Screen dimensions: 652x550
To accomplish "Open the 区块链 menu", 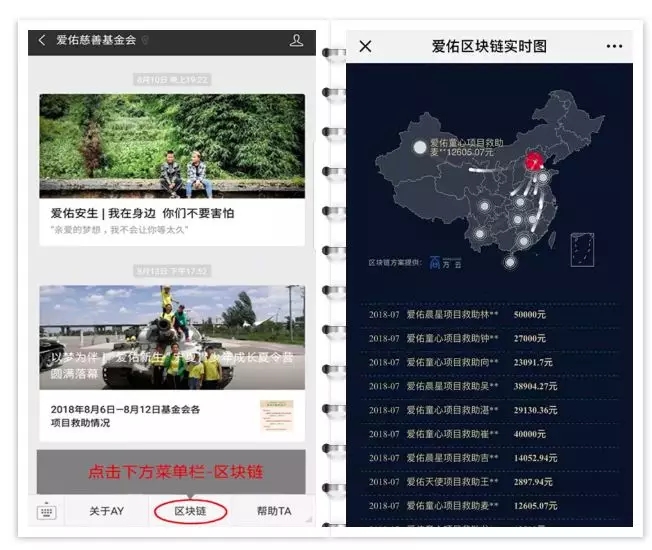I will coord(190,511).
